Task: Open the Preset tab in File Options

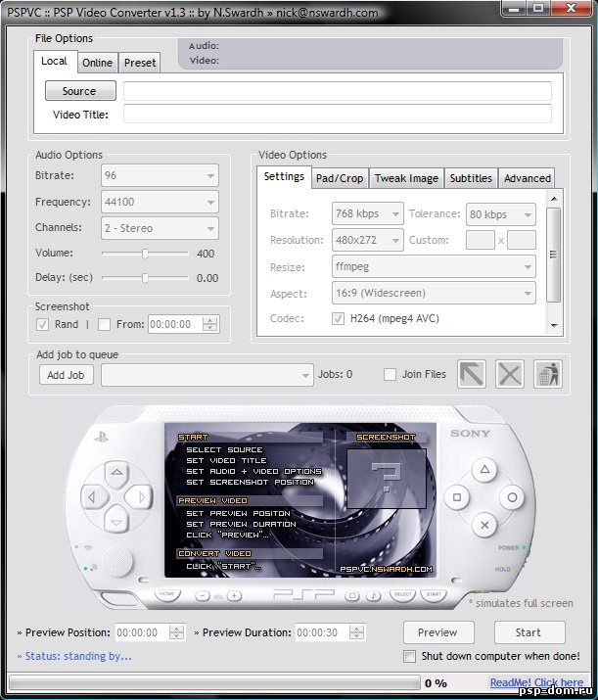Action: click(140, 63)
